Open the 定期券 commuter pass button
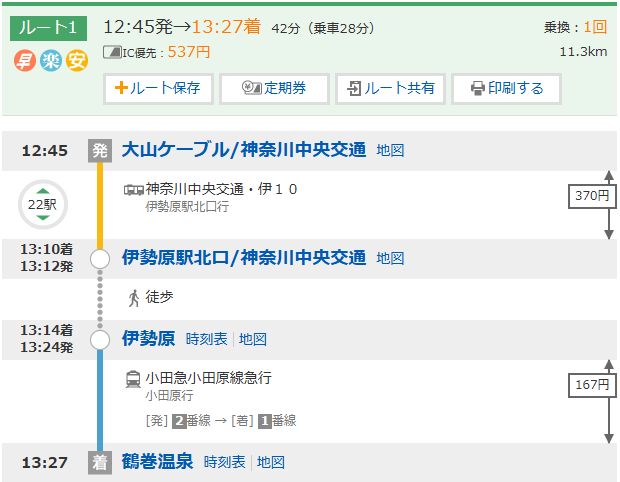This screenshot has height=482, width=620. point(274,88)
